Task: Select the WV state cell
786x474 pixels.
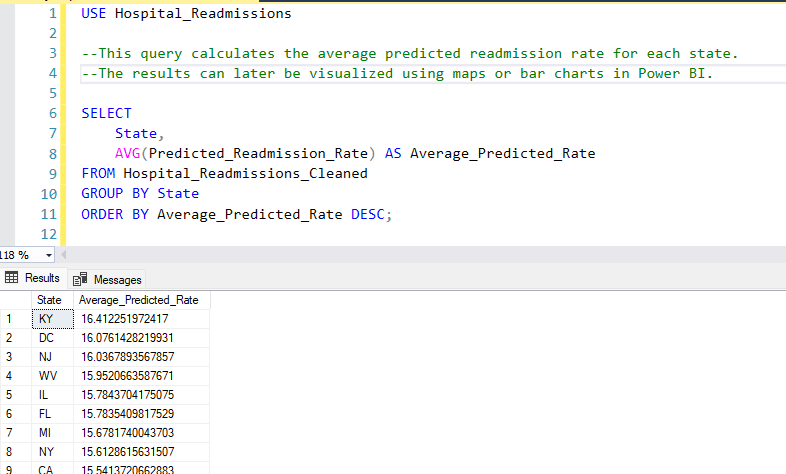Action: click(53, 376)
